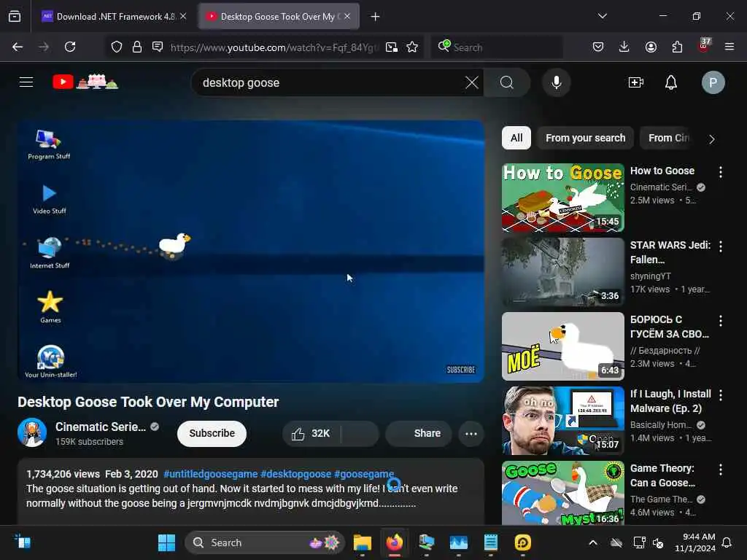Click Firefox Search box
Viewport: 747px width, 560px height.
point(497,47)
